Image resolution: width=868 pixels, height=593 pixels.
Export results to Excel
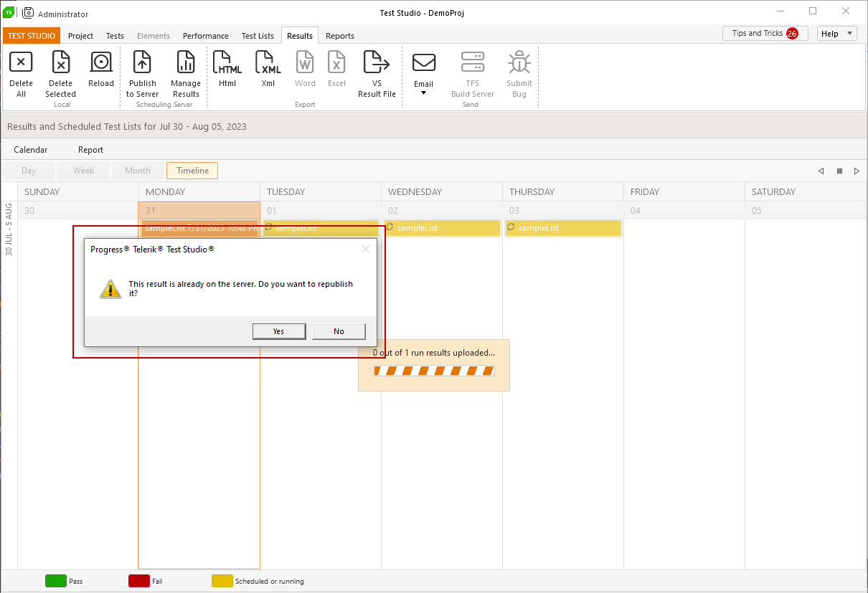(x=336, y=63)
